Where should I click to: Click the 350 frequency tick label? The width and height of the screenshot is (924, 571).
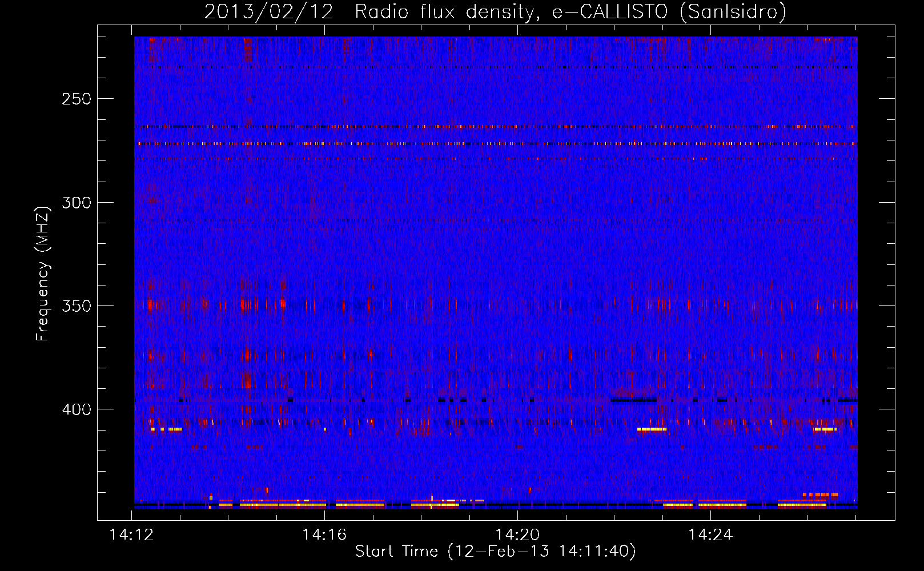coord(77,306)
